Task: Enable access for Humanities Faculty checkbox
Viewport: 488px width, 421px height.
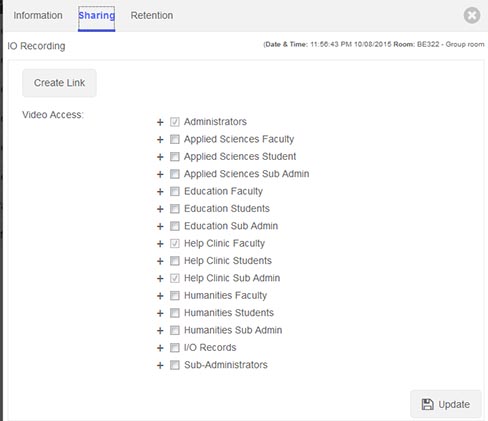Action: (x=175, y=296)
